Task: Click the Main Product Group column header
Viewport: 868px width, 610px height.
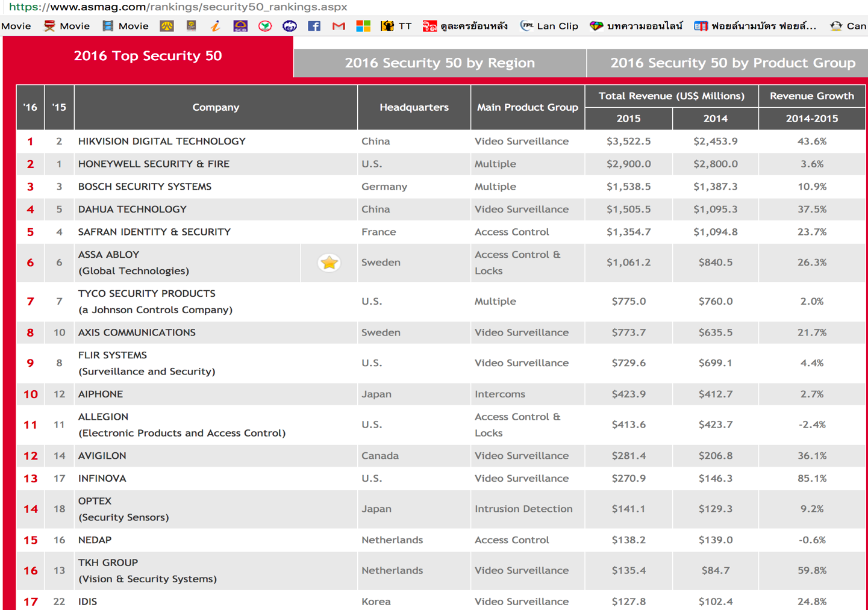Action: pos(528,107)
